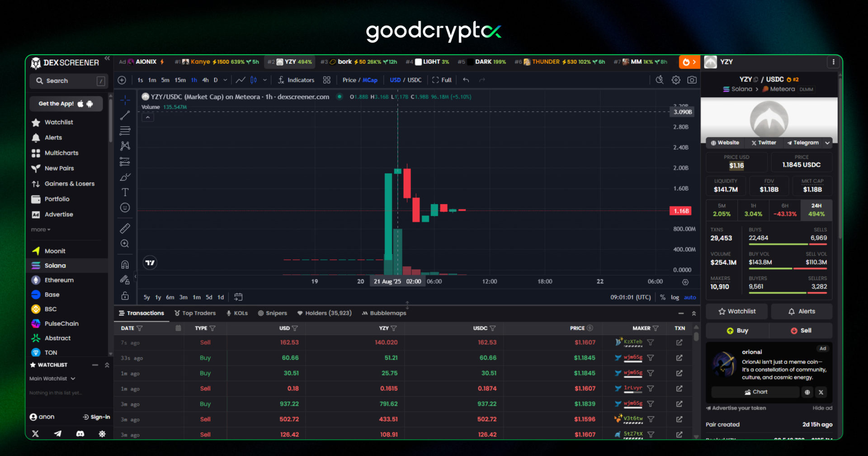Select the trend line drawing tool
This screenshot has height=456, width=868.
click(x=125, y=115)
